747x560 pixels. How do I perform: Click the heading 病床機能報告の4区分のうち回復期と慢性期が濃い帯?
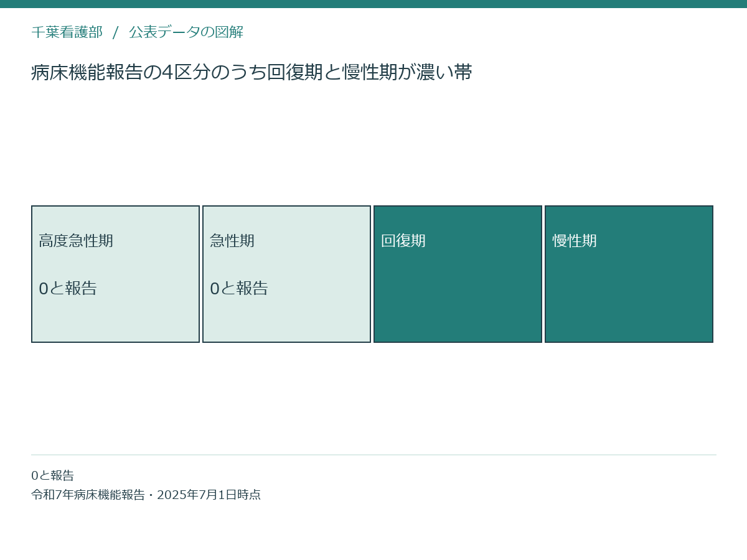[x=251, y=72]
